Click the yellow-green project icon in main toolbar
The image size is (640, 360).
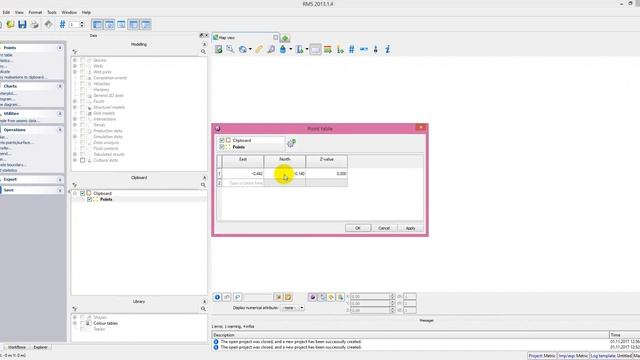(x=10, y=24)
